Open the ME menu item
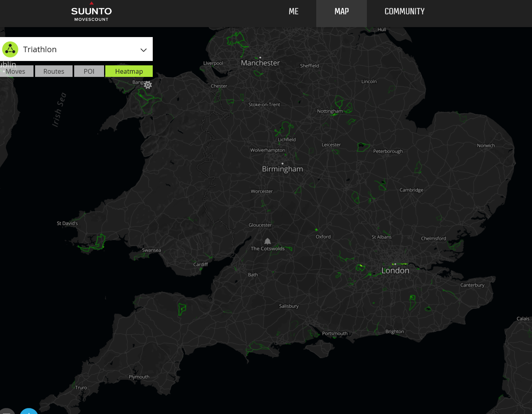532x414 pixels. [294, 12]
